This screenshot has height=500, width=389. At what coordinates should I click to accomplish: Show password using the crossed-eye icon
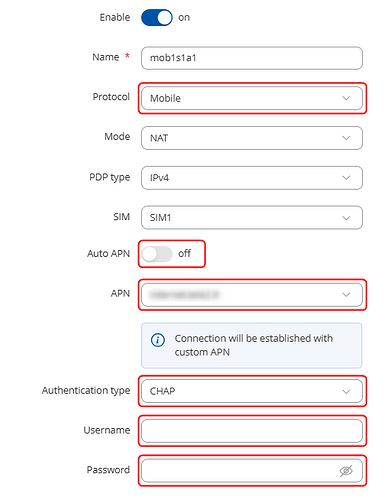[346, 471]
